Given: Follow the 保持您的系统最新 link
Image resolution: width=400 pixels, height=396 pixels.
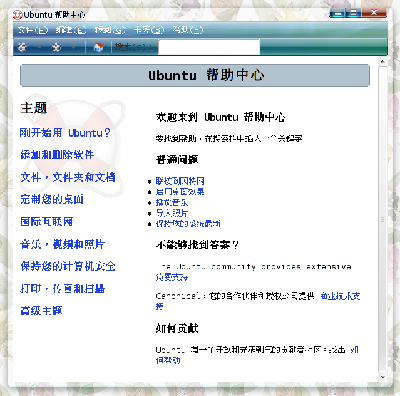Looking at the screenshot, I should tap(188, 224).
